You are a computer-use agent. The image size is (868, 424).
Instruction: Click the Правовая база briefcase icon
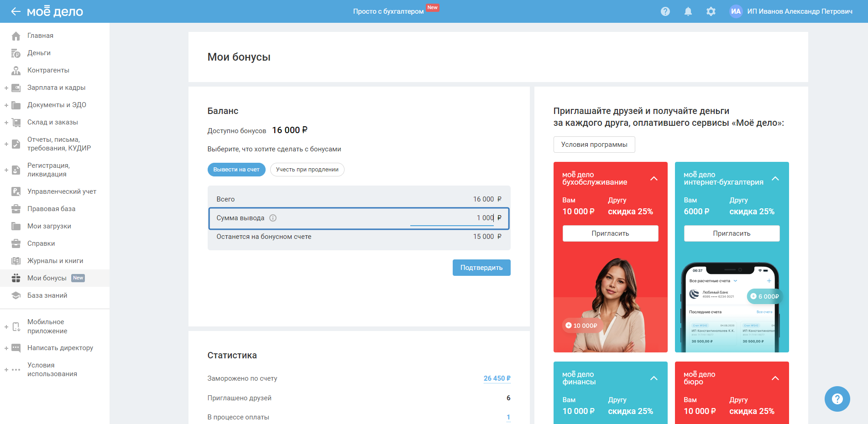(16, 209)
